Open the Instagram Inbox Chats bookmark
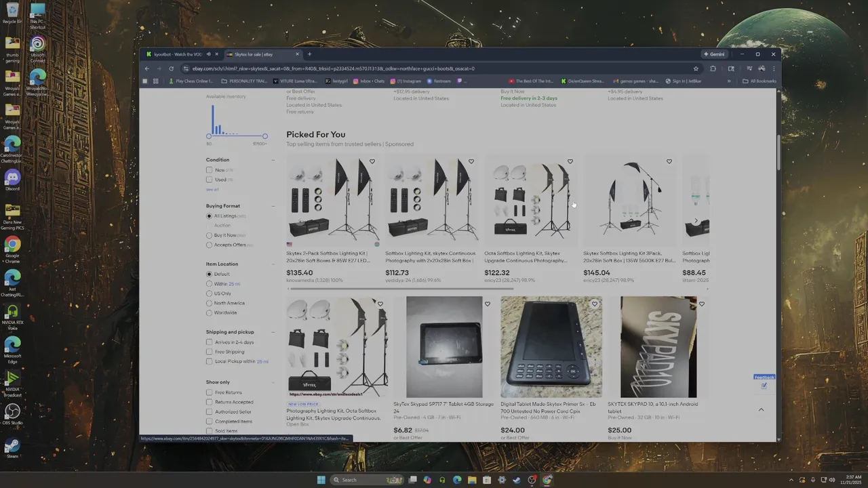 click(369, 81)
